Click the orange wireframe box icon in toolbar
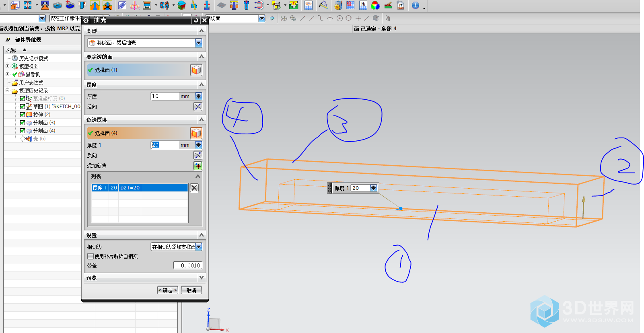The image size is (644, 333). coord(15,5)
